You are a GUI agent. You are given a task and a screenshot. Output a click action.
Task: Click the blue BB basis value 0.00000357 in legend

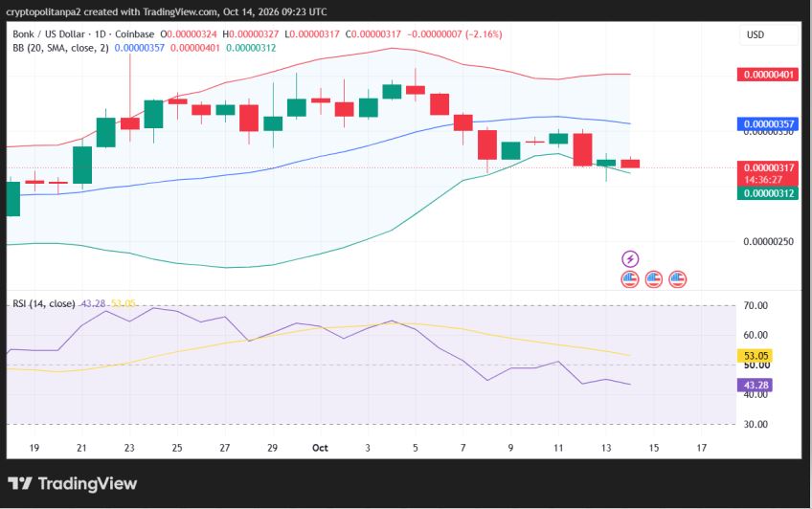[x=139, y=48]
